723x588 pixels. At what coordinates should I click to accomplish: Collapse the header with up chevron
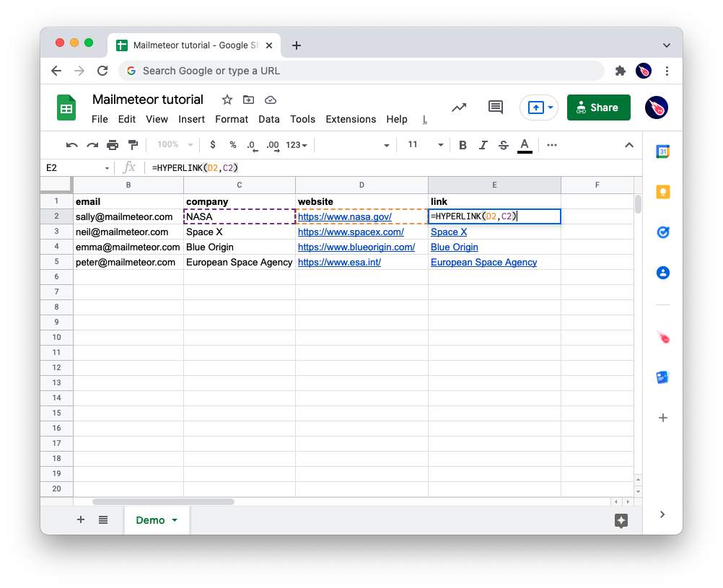pos(629,145)
